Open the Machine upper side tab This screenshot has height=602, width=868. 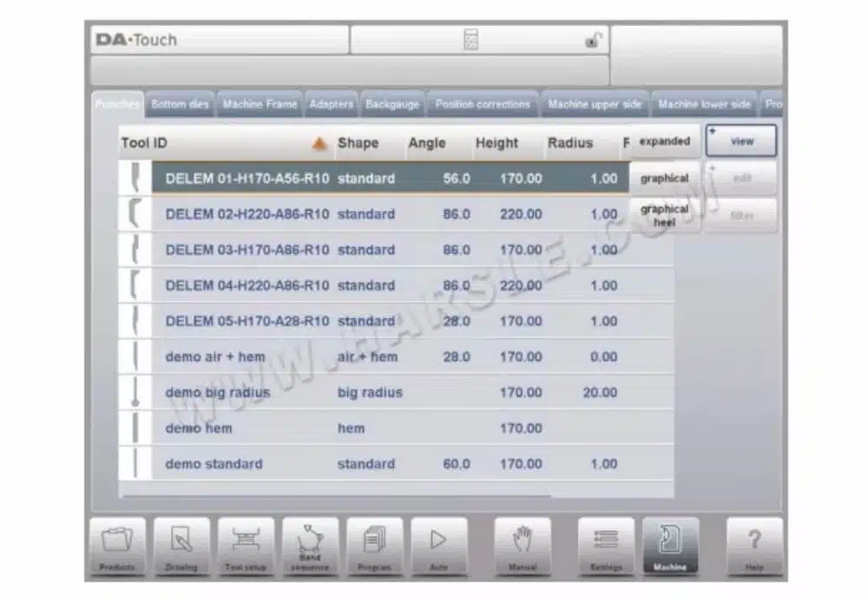pos(595,104)
